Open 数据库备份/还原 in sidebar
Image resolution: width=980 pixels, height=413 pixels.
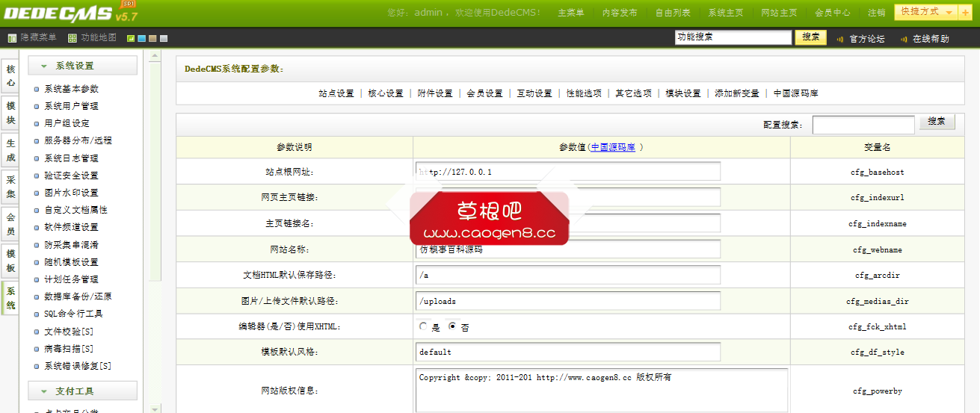[78, 296]
